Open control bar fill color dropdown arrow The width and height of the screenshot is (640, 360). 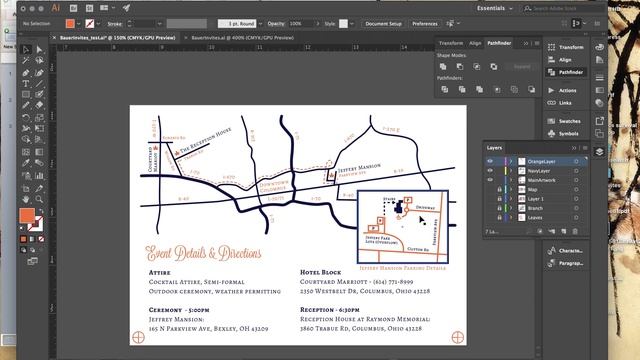(x=79, y=24)
